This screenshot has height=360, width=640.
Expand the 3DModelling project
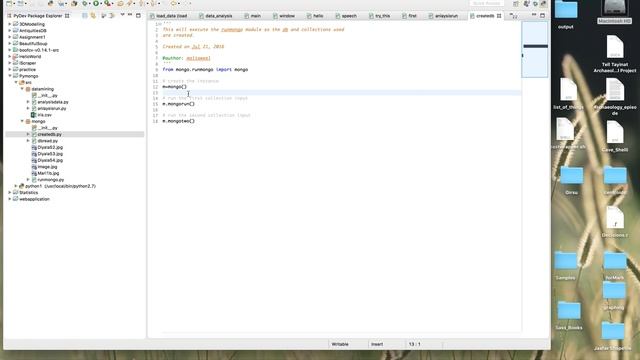10,24
